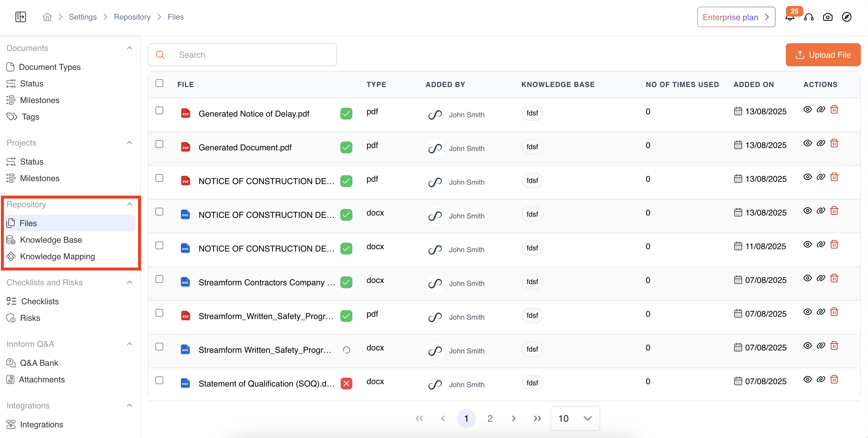
Task: Open Q&A Bank sidebar item
Action: (x=39, y=363)
